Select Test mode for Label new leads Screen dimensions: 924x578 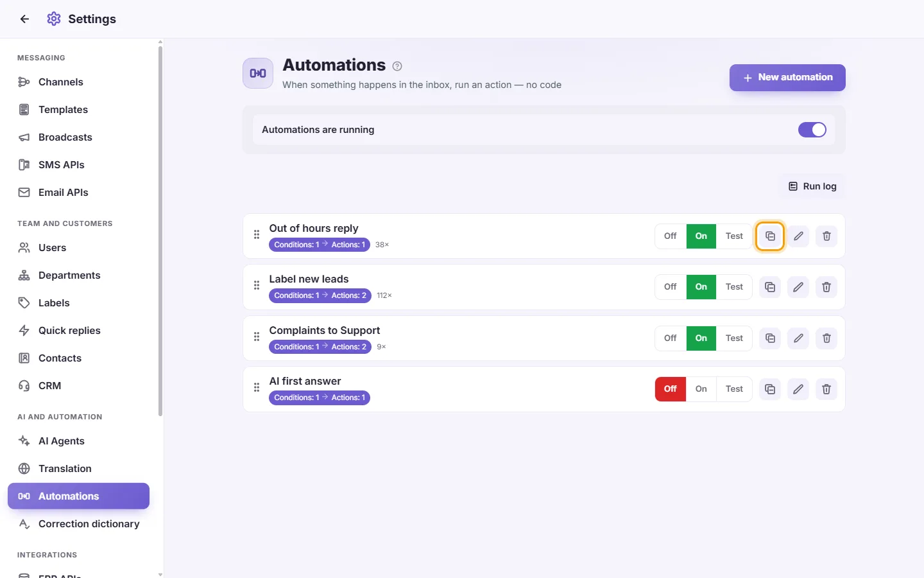tap(734, 287)
